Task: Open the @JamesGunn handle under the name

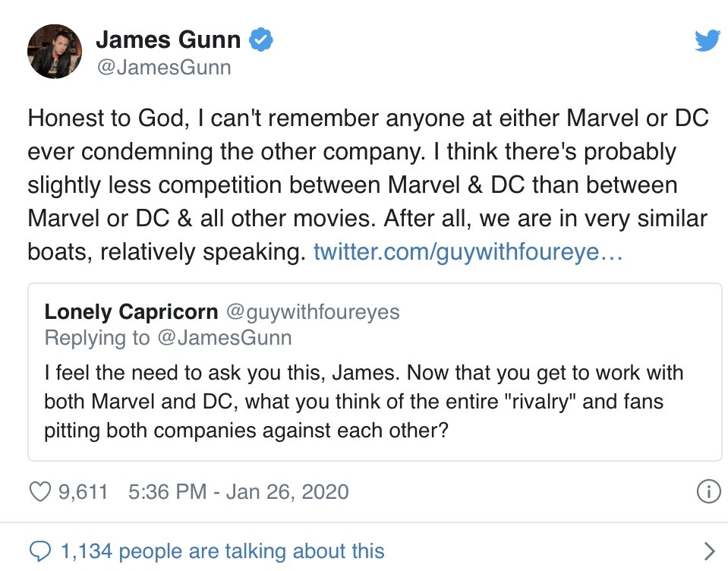Action: pyautogui.click(x=163, y=68)
